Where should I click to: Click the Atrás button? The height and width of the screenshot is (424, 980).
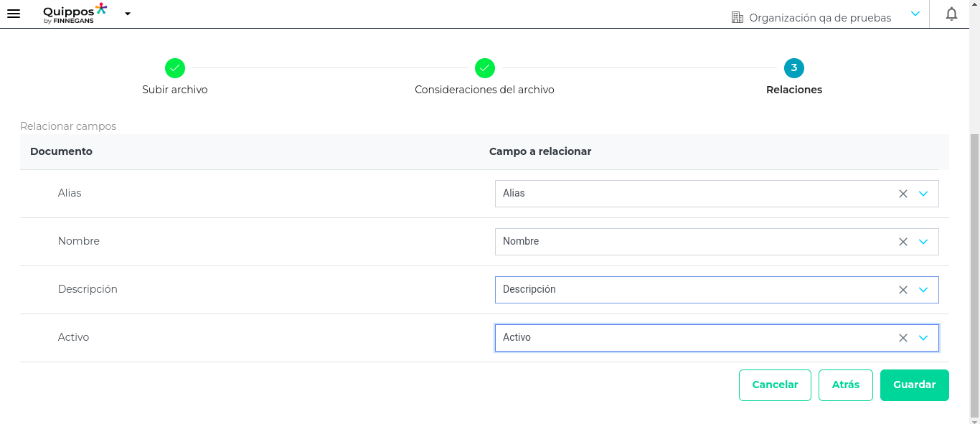pos(846,385)
